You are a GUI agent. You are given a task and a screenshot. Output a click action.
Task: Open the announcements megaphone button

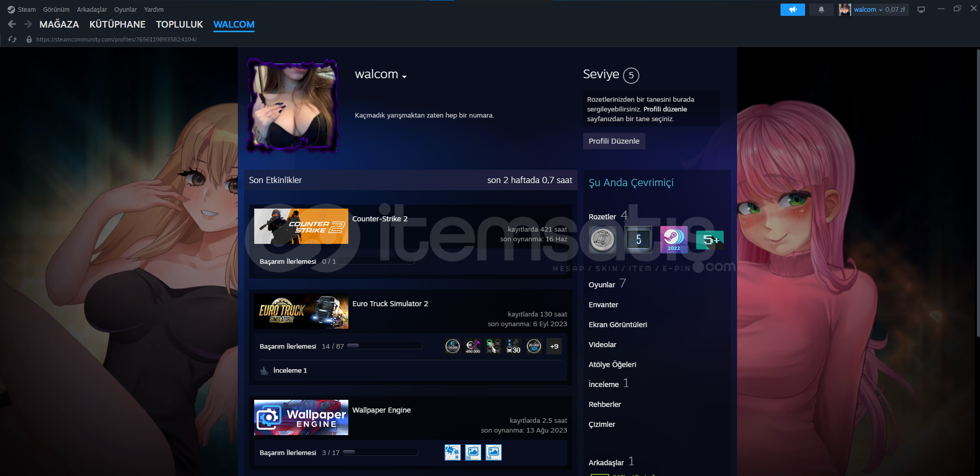click(792, 10)
